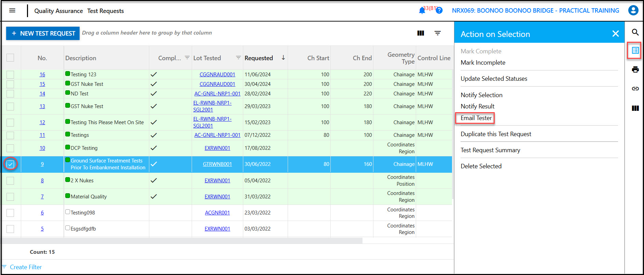Screen dimensions: 644x275
Task: Open the notifications bell
Action: (x=422, y=11)
